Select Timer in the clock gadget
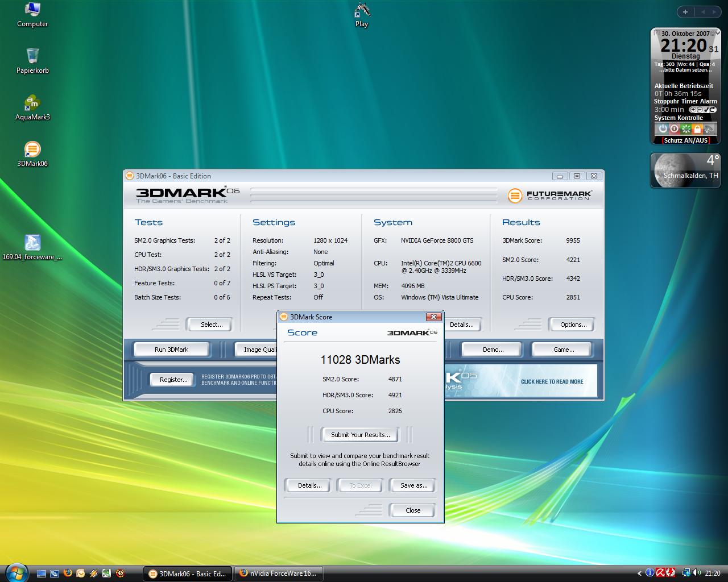 [x=690, y=101]
